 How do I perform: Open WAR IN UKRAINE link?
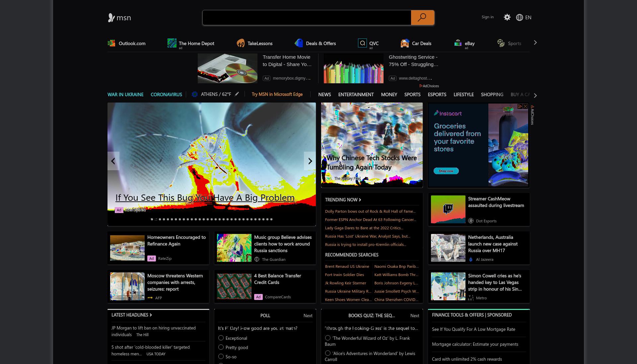pyautogui.click(x=125, y=95)
